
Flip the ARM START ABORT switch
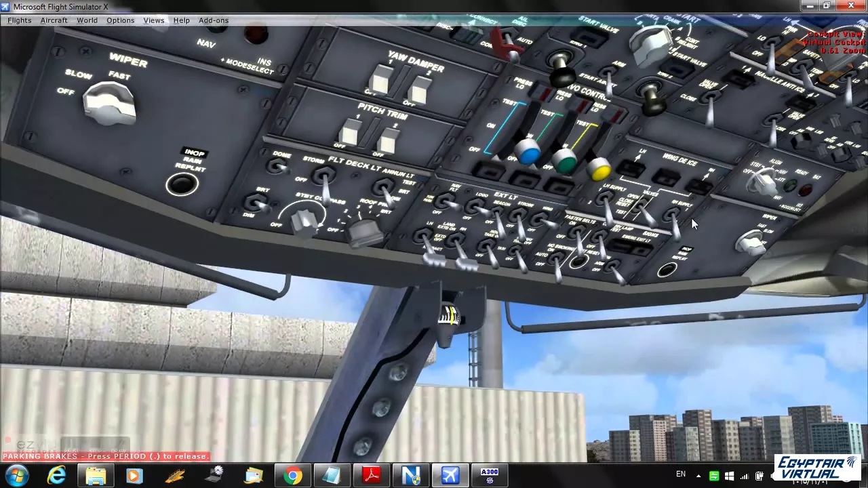pyautogui.click(x=608, y=81)
